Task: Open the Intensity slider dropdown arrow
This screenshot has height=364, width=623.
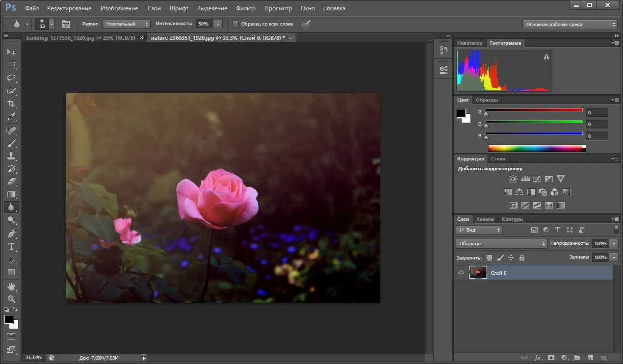Action: (x=218, y=24)
